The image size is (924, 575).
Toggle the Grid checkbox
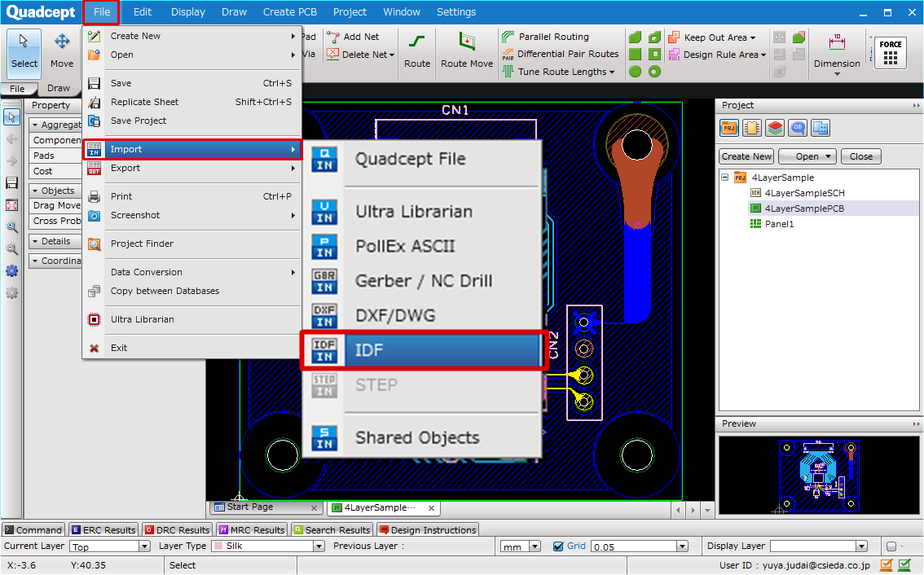(558, 546)
